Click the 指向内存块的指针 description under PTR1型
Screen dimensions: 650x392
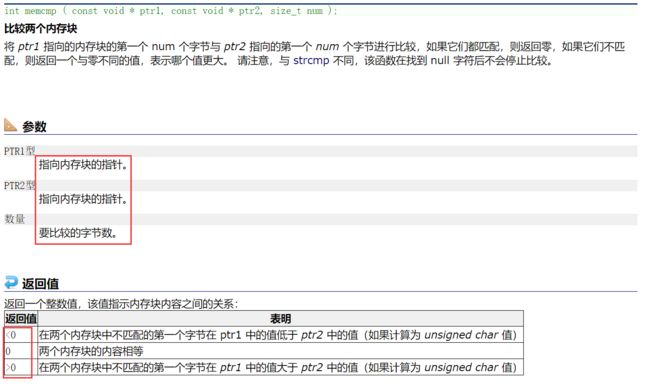pyautogui.click(x=83, y=165)
